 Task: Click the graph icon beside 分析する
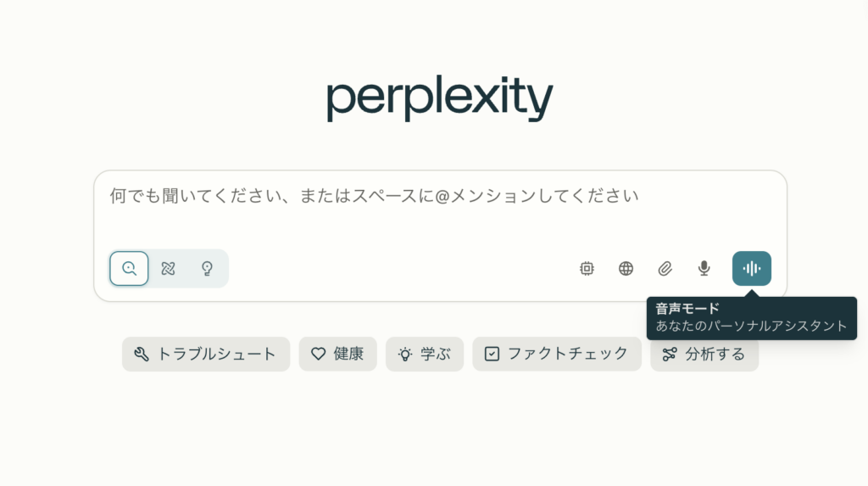coord(670,354)
